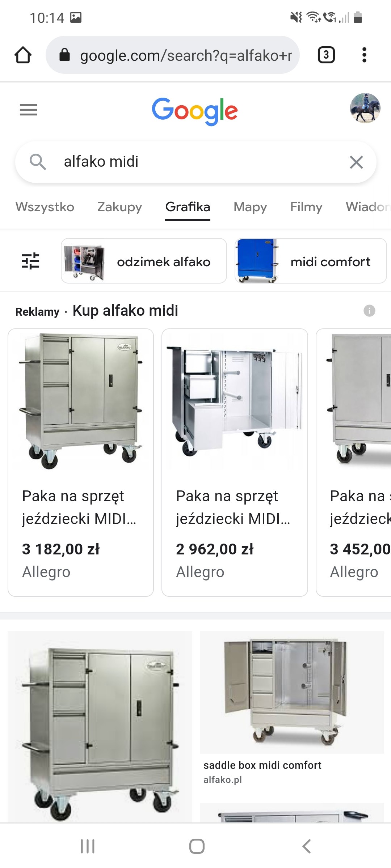Image resolution: width=391 pixels, height=868 pixels.
Task: Tap the magnifying glass search icon
Action: tap(38, 162)
